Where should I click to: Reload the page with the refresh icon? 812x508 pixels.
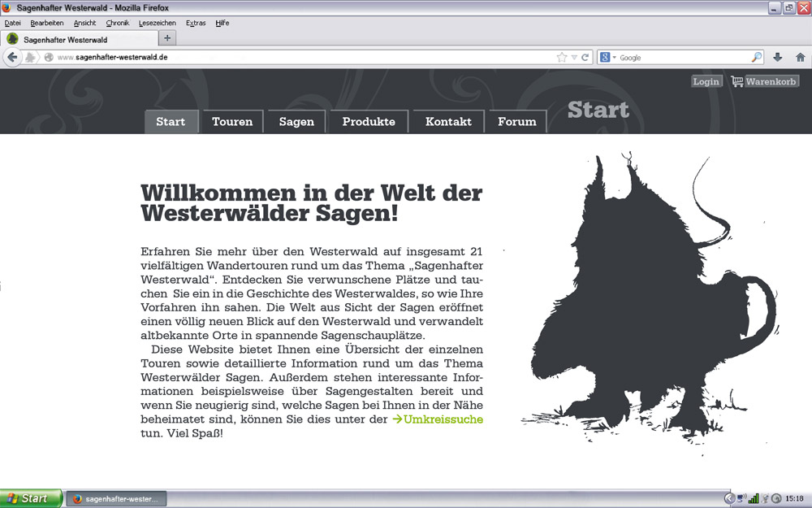tap(585, 58)
